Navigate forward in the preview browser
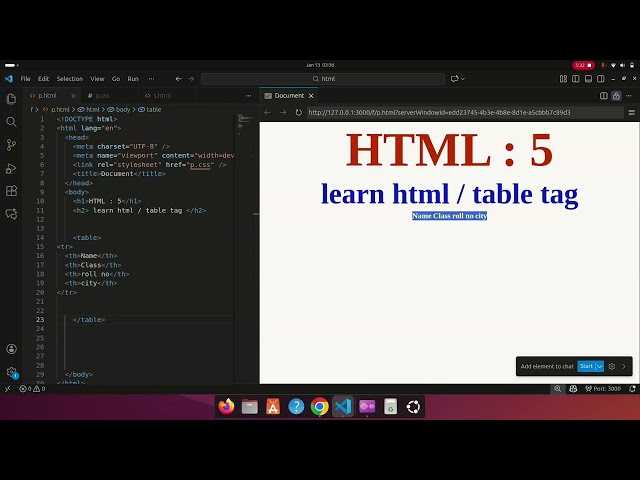 point(283,112)
